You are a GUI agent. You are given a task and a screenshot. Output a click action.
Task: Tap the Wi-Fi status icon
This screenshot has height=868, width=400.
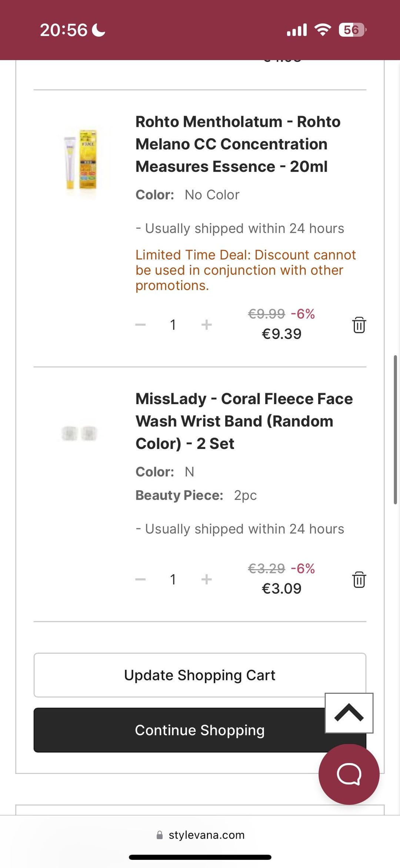[x=323, y=30]
